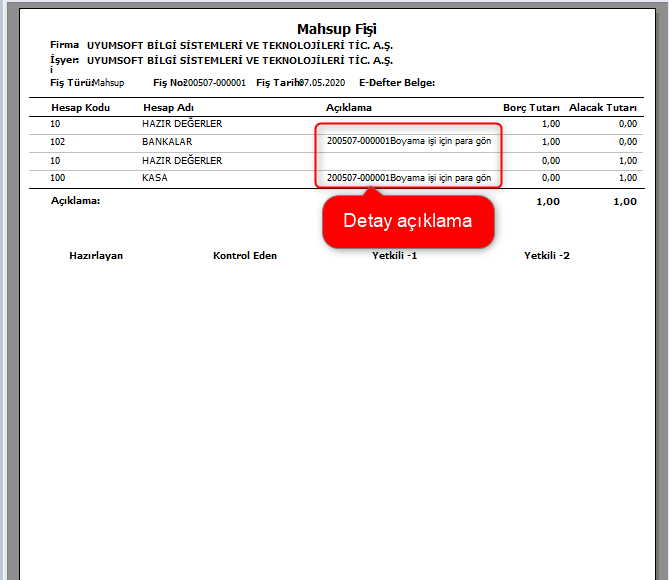
Task: Click the Kontrol Eden signature label
Action: (245, 256)
